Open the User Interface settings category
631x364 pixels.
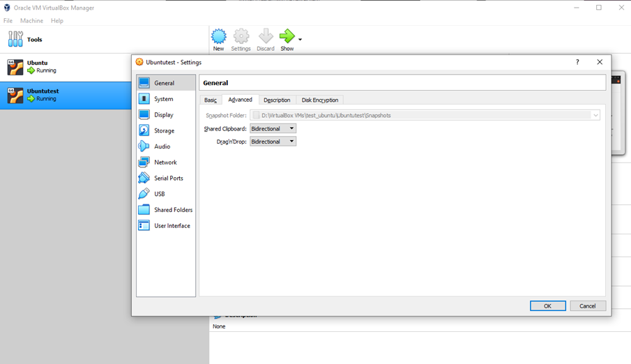point(166,225)
